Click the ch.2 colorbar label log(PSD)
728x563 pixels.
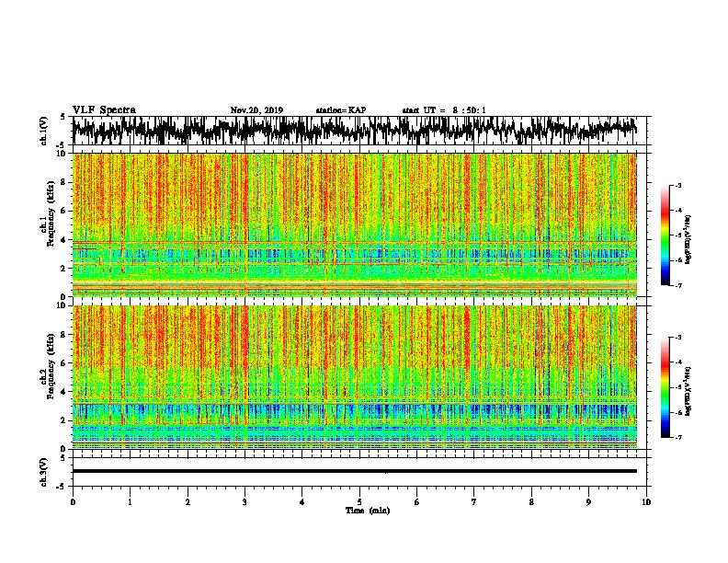[688, 391]
